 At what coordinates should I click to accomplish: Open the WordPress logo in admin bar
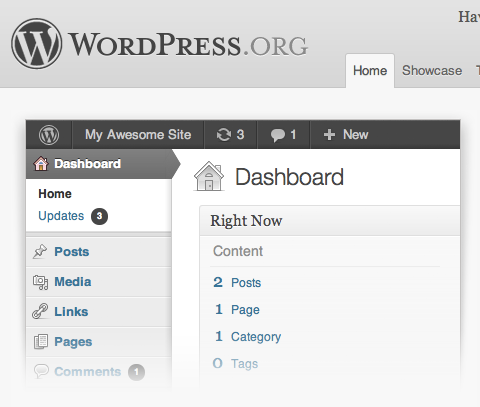pos(49,135)
